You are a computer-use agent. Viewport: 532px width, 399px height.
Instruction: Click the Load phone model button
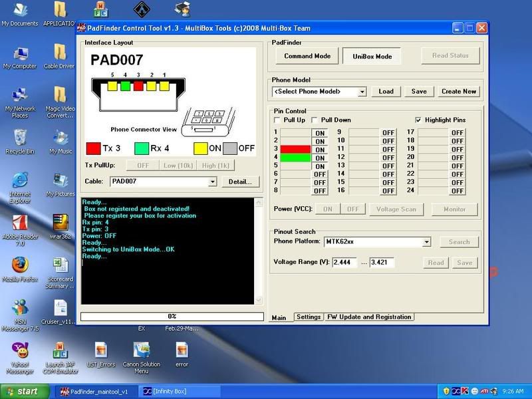(386, 92)
